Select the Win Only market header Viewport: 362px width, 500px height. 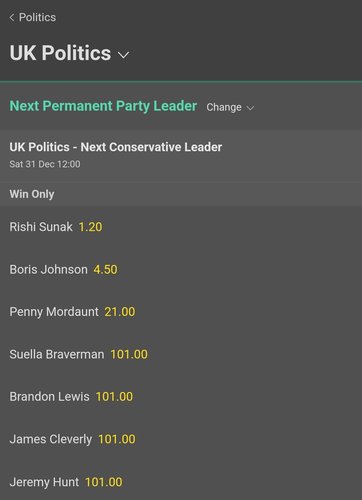click(32, 194)
